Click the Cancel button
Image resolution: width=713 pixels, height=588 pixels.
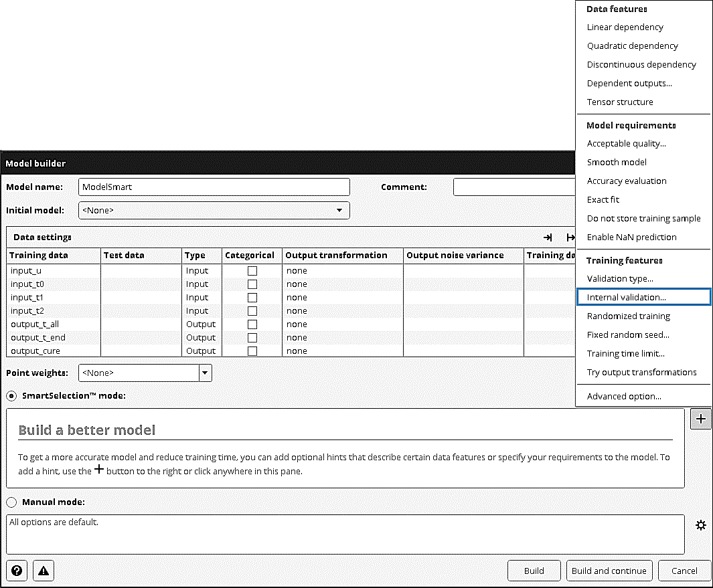point(684,571)
